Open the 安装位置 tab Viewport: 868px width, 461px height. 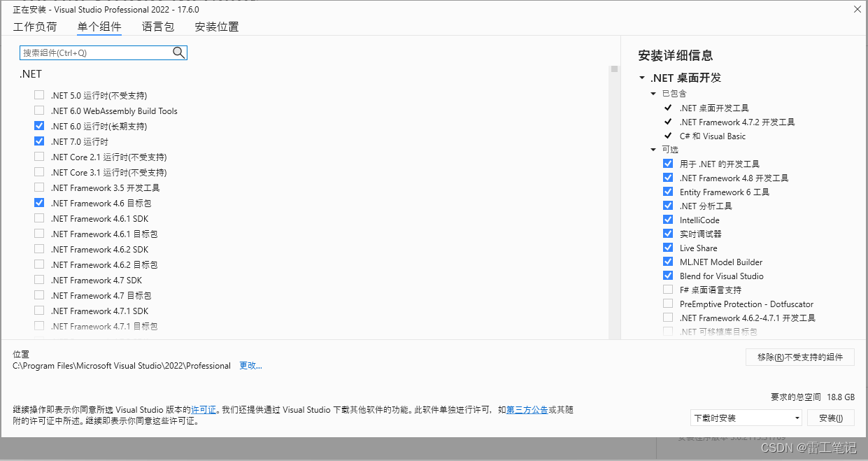217,27
